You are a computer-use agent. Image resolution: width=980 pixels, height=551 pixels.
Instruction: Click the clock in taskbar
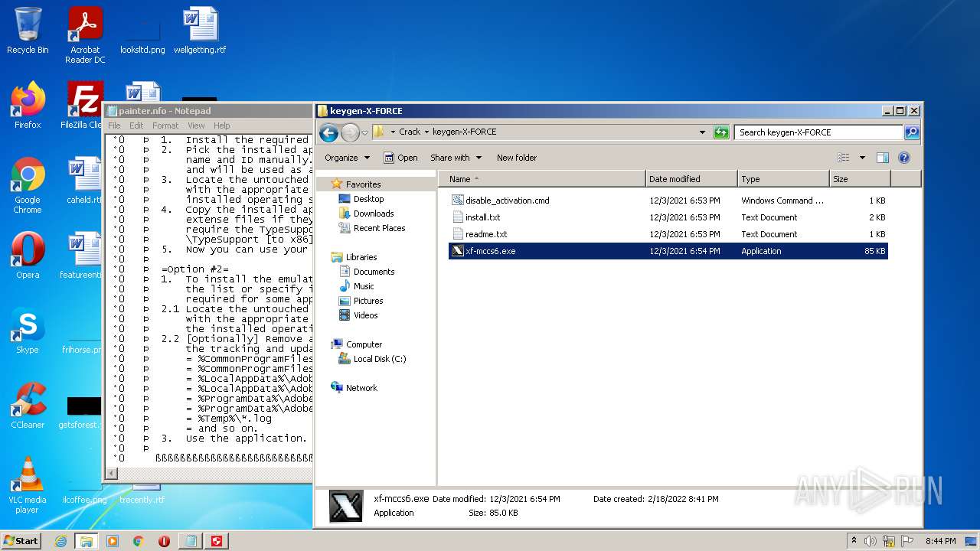(x=940, y=541)
